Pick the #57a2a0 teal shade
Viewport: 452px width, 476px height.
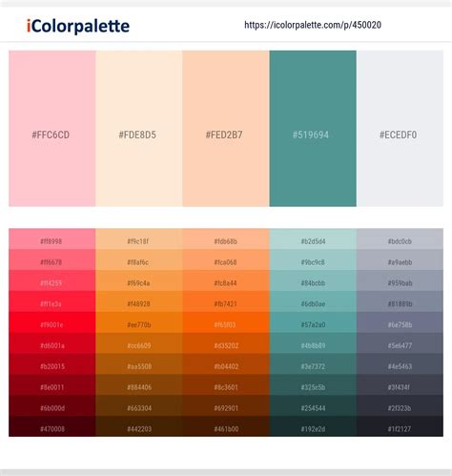coord(313,322)
